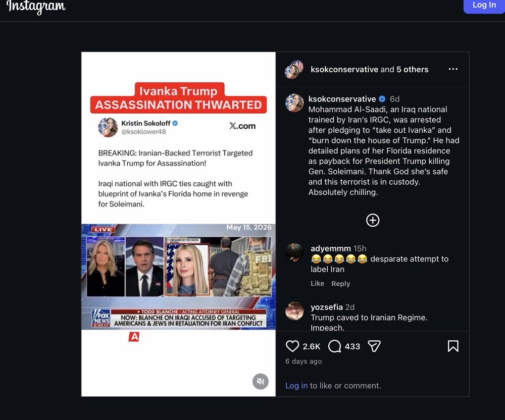Click the 15h comment timestamp
505x420 pixels.
coord(360,248)
